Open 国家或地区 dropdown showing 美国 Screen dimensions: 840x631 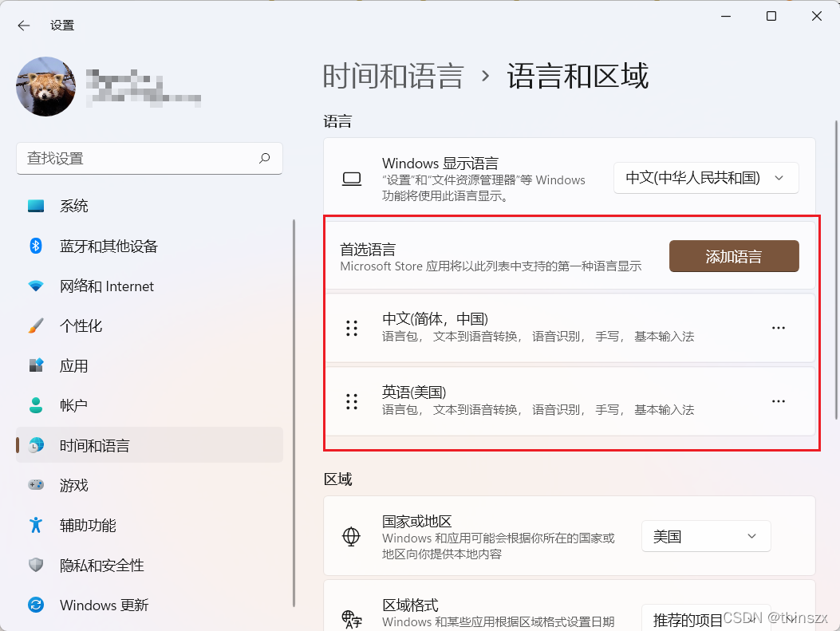[x=706, y=535]
